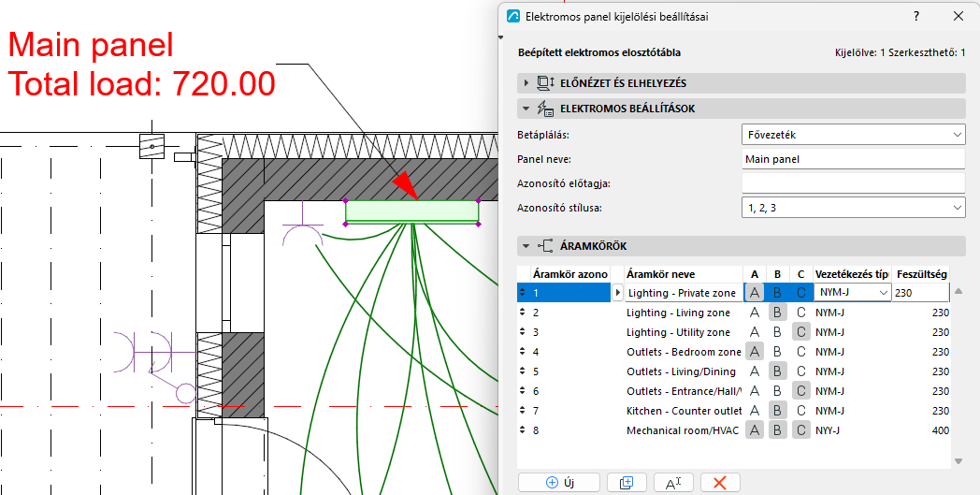Collapse the ÁRAMKÖRÖK section
Image resolution: width=980 pixels, height=495 pixels.
pos(526,246)
